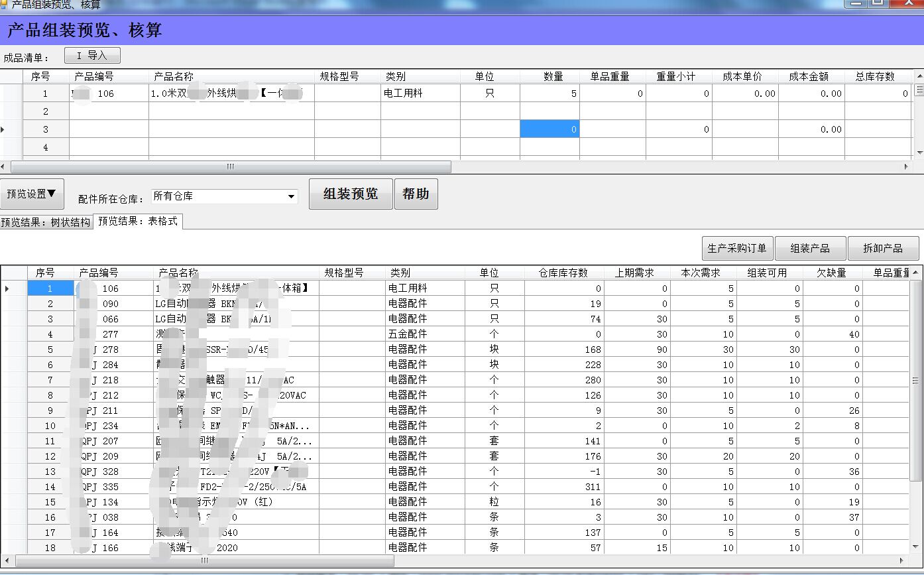Select row 2 header in the 成品清单 grid
The width and height of the screenshot is (924, 575).
(x=46, y=111)
